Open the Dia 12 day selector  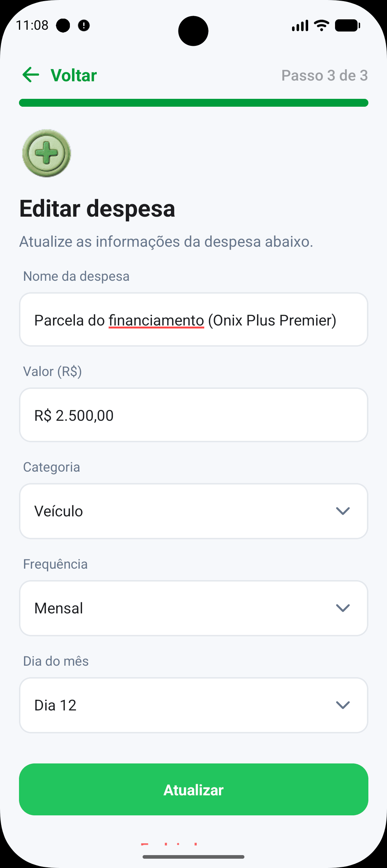click(x=193, y=705)
